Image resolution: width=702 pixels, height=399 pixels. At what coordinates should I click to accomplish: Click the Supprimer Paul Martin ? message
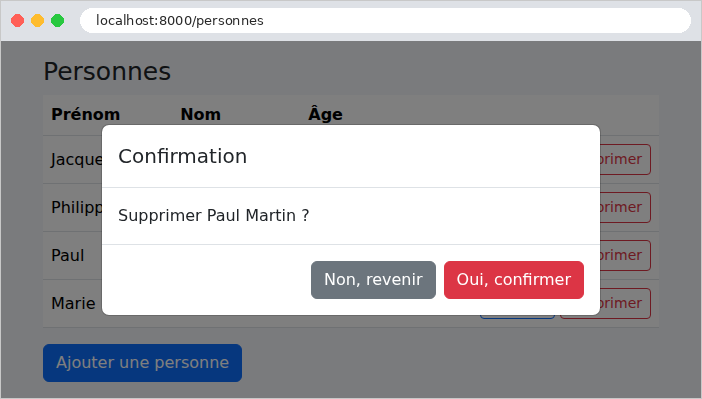pyautogui.click(x=214, y=215)
